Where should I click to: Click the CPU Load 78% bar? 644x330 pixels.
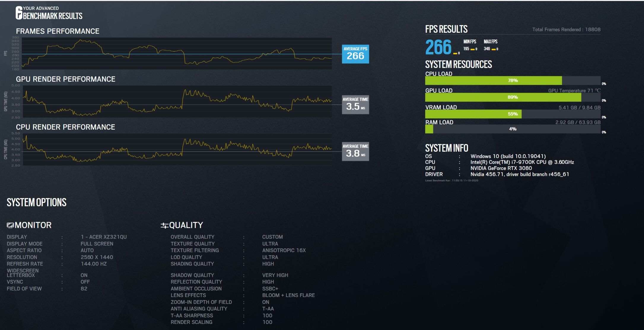[512, 80]
